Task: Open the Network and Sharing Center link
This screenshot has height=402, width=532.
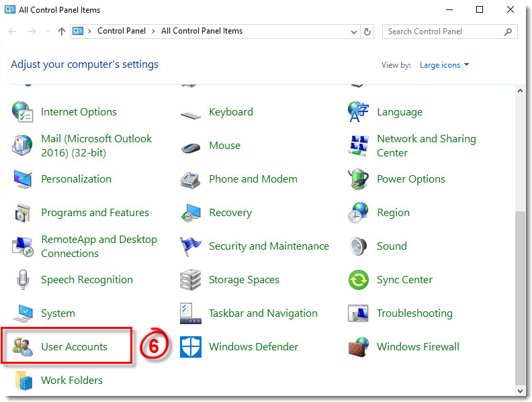Action: pos(426,146)
